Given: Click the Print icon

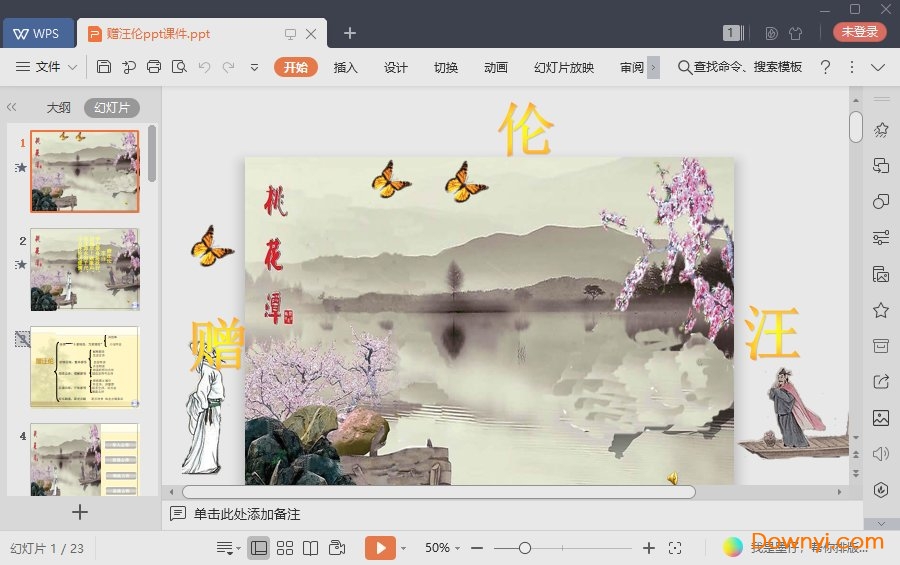Looking at the screenshot, I should tap(154, 67).
